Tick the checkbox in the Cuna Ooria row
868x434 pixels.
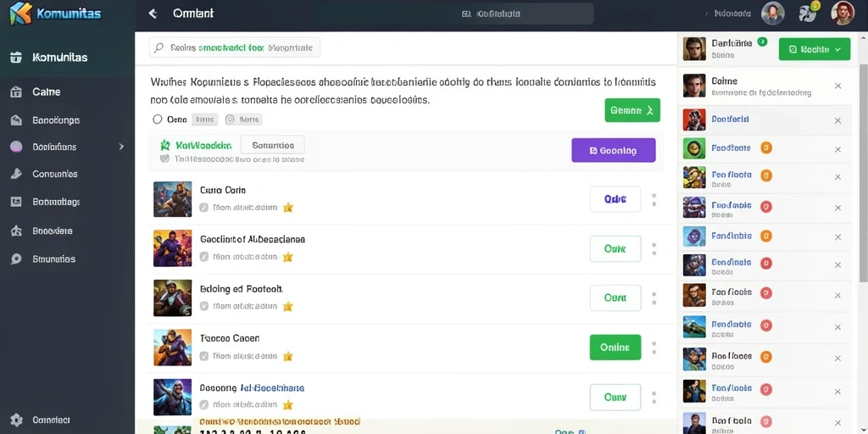click(203, 209)
